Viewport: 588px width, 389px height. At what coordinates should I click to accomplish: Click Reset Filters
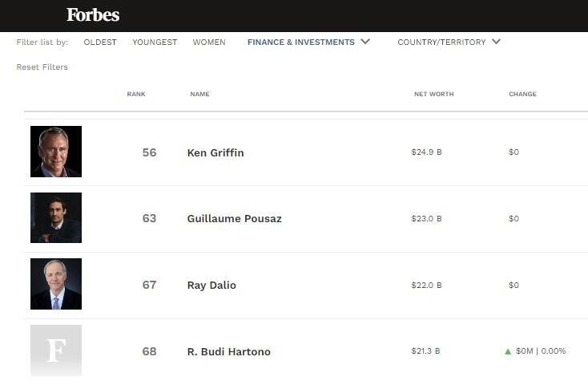click(x=42, y=67)
